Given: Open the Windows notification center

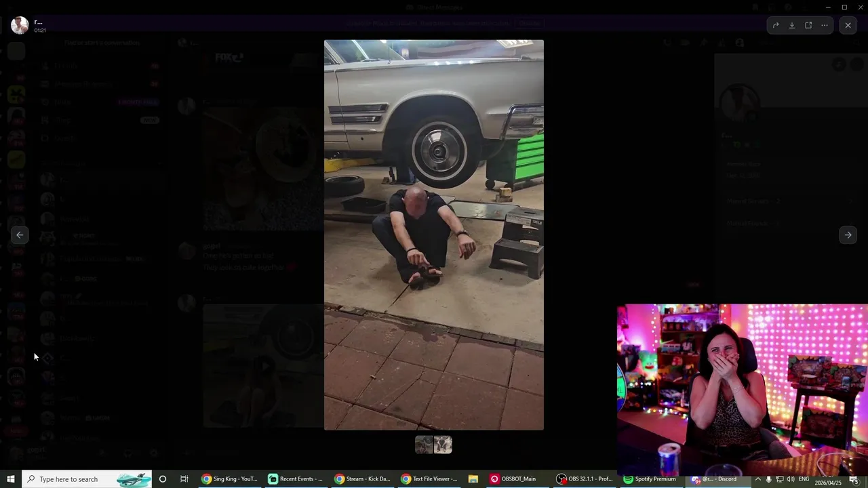Looking at the screenshot, I should [x=854, y=479].
